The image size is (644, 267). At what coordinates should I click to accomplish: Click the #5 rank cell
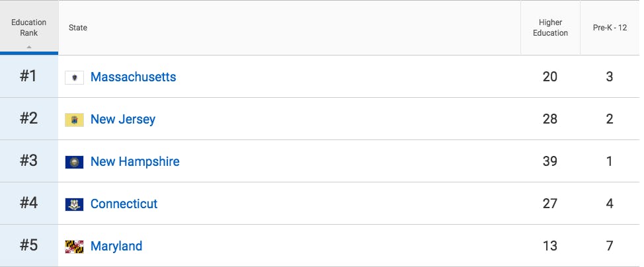click(28, 246)
